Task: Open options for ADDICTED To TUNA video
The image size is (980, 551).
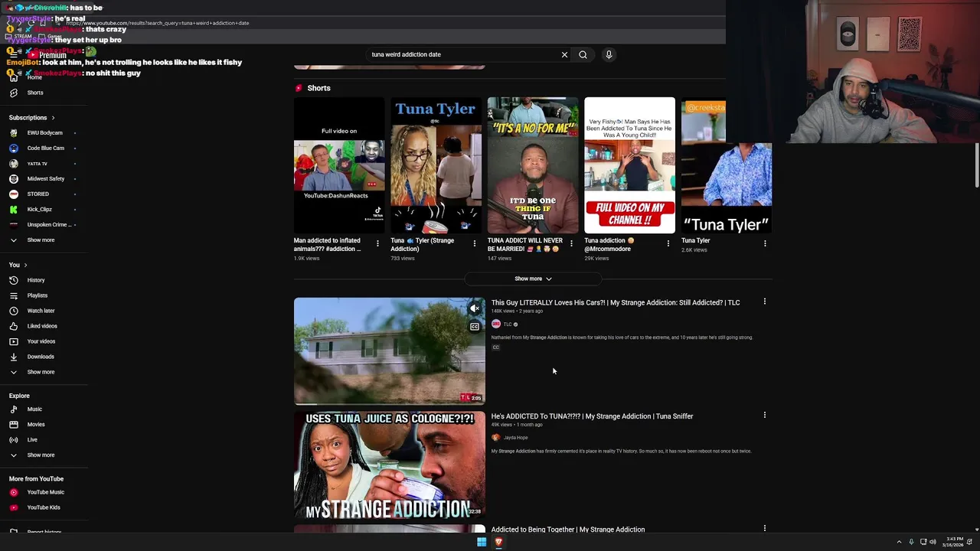Action: [764, 415]
